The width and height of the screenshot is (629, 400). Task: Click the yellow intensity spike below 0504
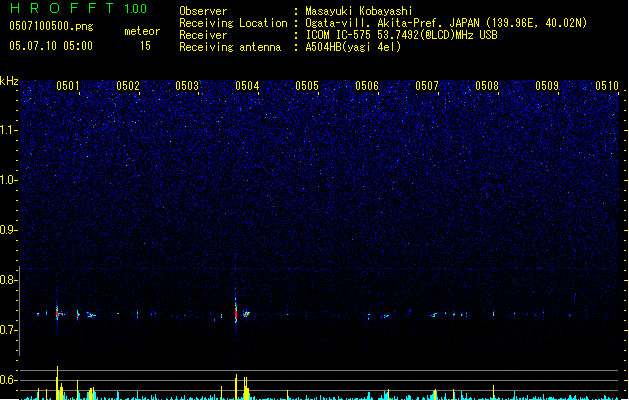pos(236,387)
